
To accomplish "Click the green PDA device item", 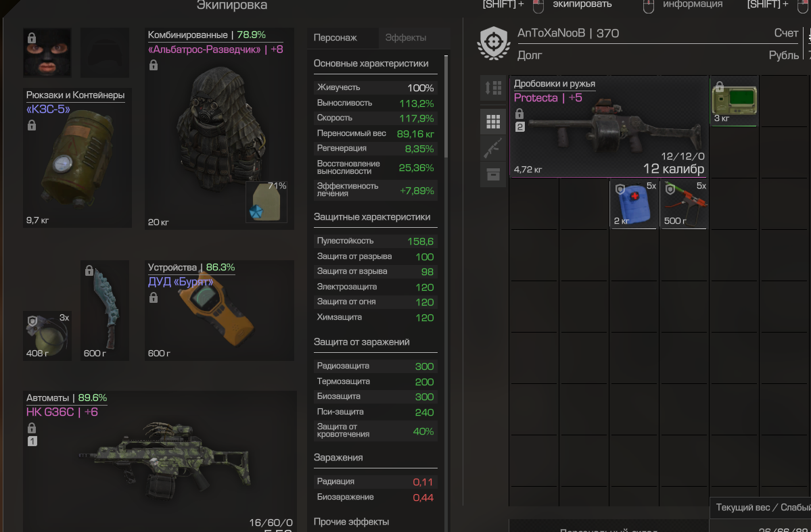I will (x=733, y=101).
